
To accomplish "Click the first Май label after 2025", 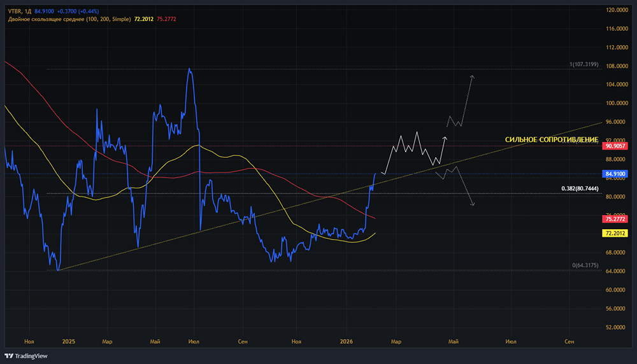I will pos(155,342).
